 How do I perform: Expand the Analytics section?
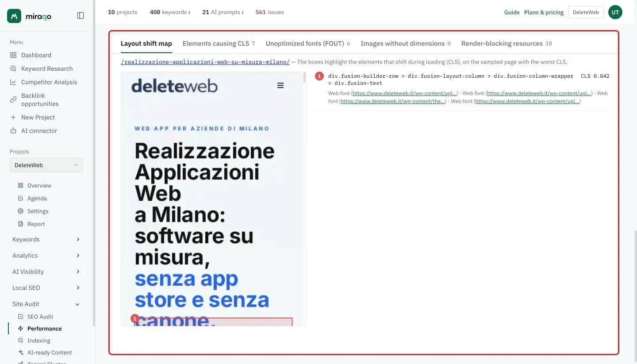coord(46,256)
